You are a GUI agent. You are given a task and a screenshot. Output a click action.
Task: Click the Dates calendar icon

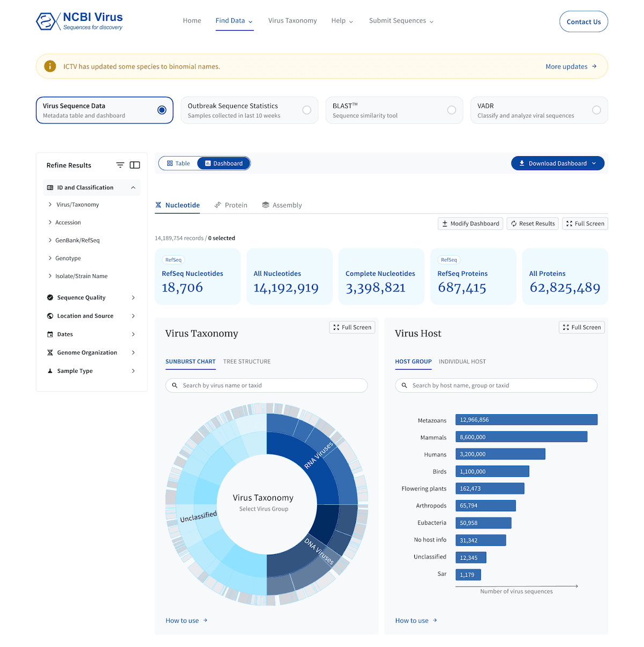point(50,334)
